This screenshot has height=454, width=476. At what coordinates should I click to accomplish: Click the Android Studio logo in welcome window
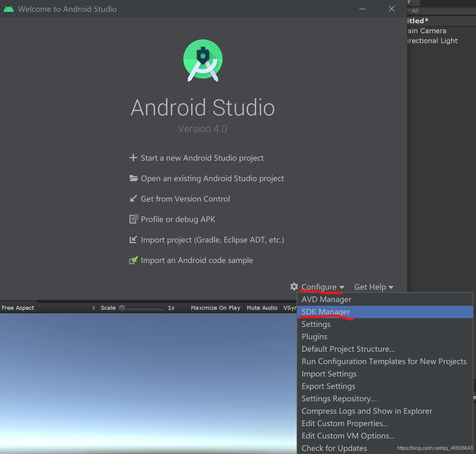pos(203,60)
